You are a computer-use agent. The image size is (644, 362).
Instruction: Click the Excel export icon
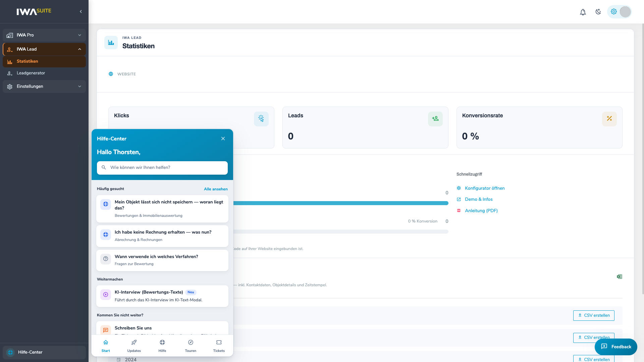(620, 277)
